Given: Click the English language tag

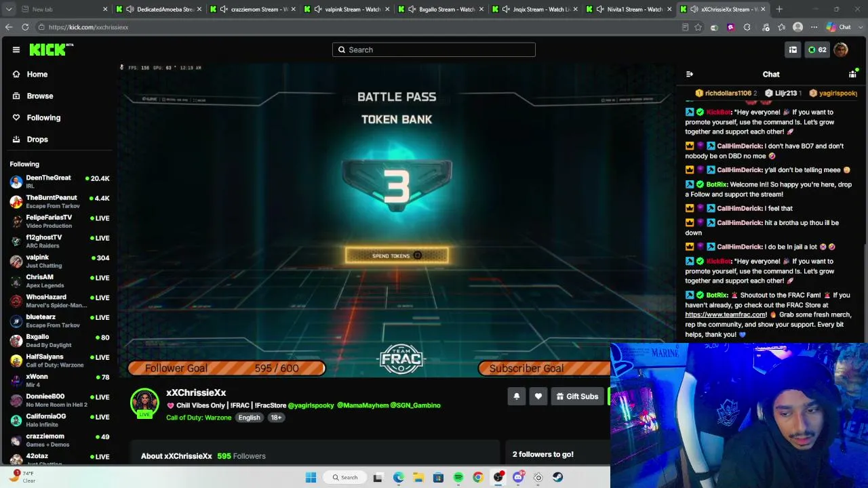Looking at the screenshot, I should coord(249,418).
